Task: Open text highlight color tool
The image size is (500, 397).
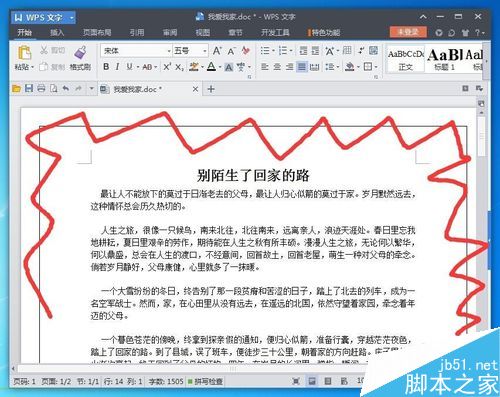Action: (194, 67)
